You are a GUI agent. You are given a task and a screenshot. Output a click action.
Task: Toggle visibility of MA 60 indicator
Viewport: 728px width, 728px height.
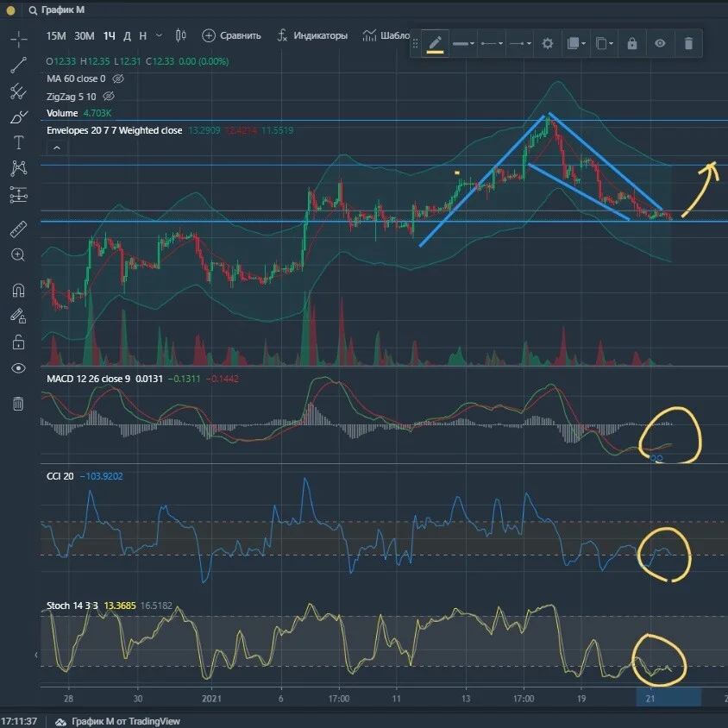[x=118, y=79]
